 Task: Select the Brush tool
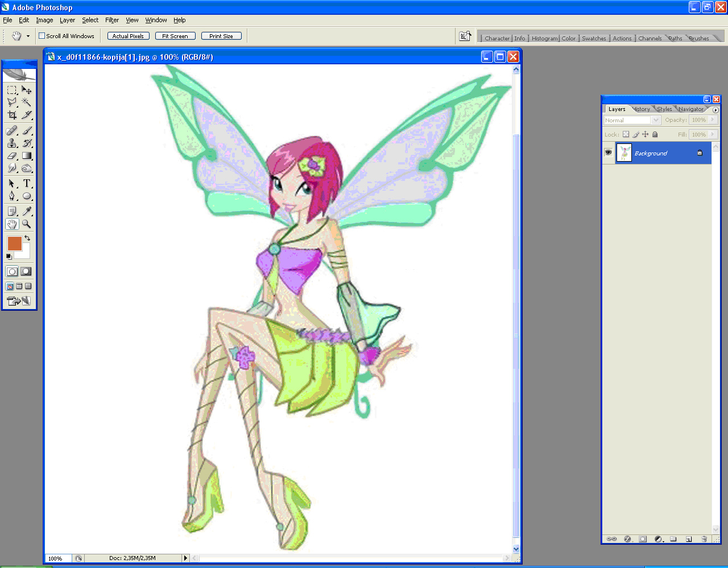[27, 130]
